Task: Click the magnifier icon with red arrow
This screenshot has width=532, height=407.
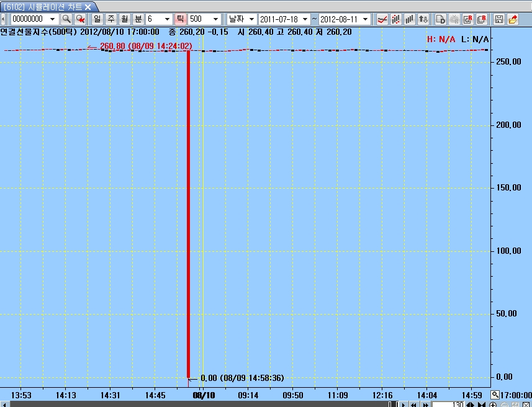Action: pos(80,19)
